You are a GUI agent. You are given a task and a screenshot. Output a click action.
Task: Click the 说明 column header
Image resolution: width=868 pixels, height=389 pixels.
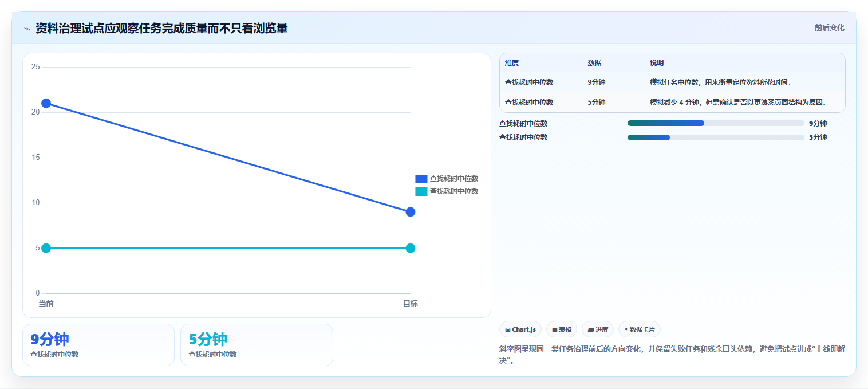click(x=657, y=63)
